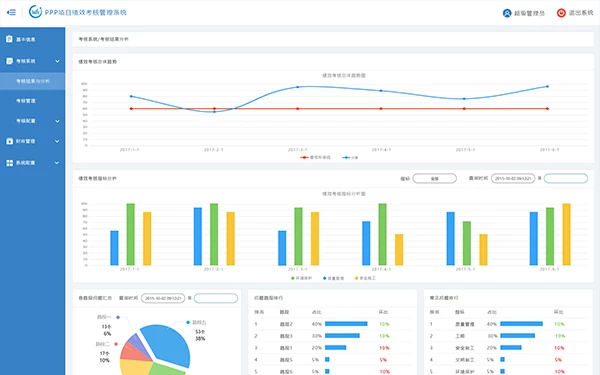This screenshot has height=375, width=600.
Task: Click the red 退出系统 power icon
Action: (561, 13)
